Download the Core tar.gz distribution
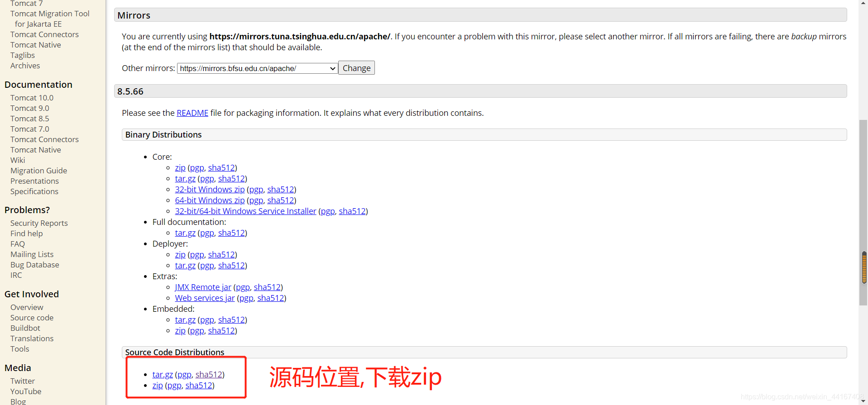The height and width of the screenshot is (405, 868). pyautogui.click(x=185, y=179)
